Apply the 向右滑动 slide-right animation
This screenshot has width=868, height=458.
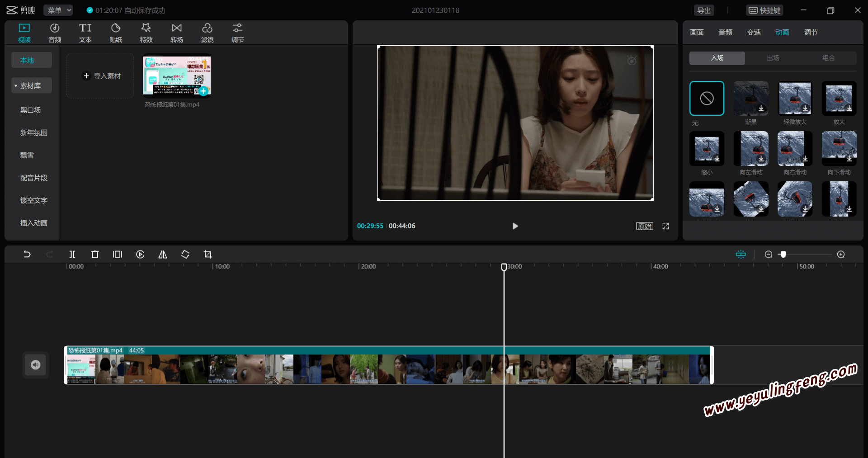coord(795,149)
